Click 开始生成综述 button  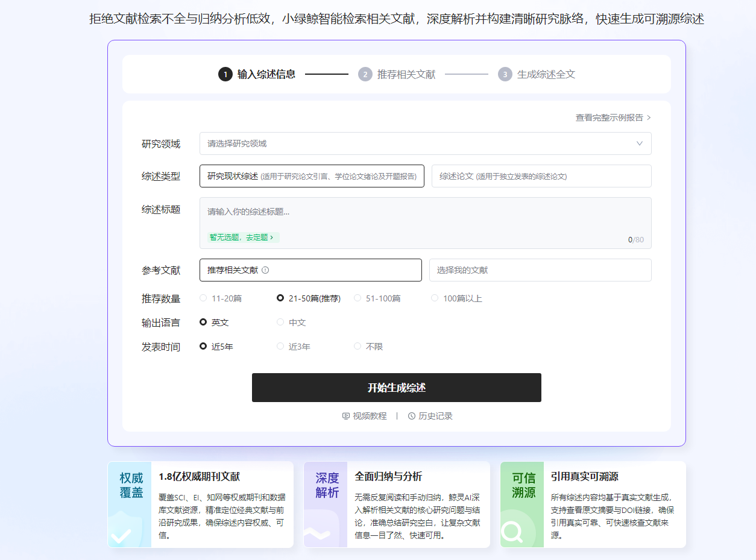coord(397,388)
